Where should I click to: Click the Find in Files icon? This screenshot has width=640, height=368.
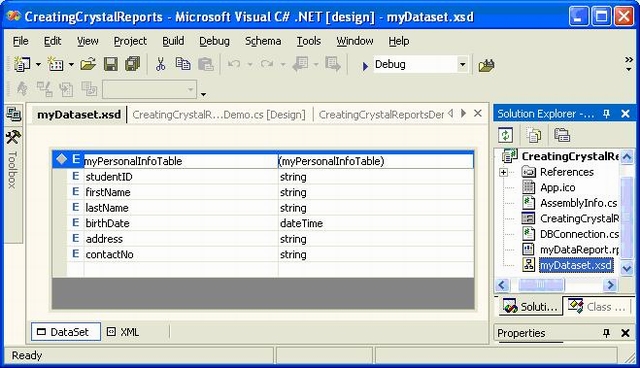(486, 64)
